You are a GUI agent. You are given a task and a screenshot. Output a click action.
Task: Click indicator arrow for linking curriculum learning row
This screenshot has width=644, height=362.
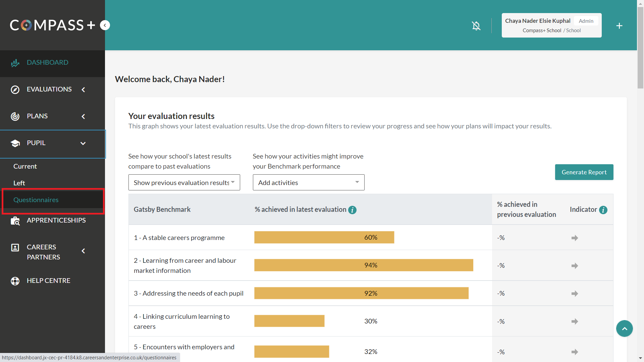coord(575,321)
